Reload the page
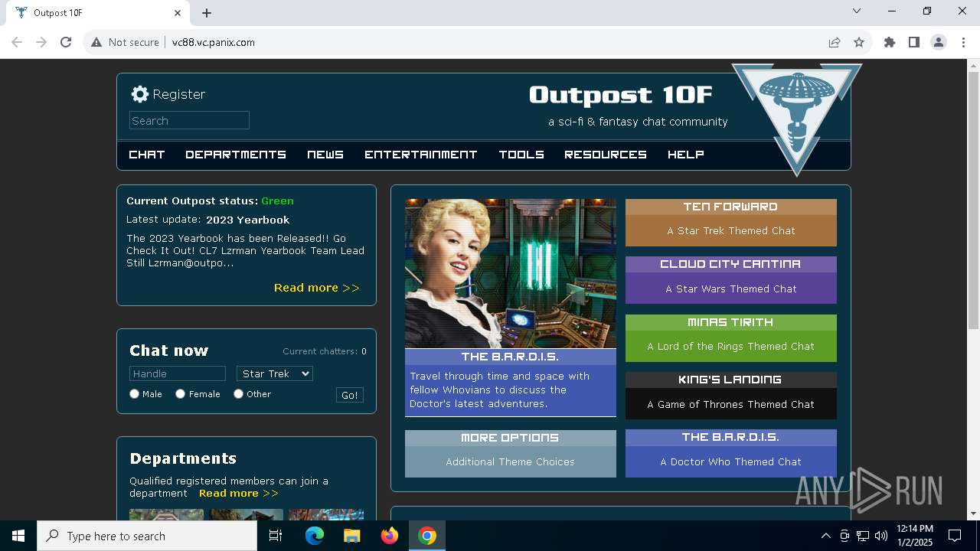The width and height of the screenshot is (980, 551). click(x=66, y=42)
